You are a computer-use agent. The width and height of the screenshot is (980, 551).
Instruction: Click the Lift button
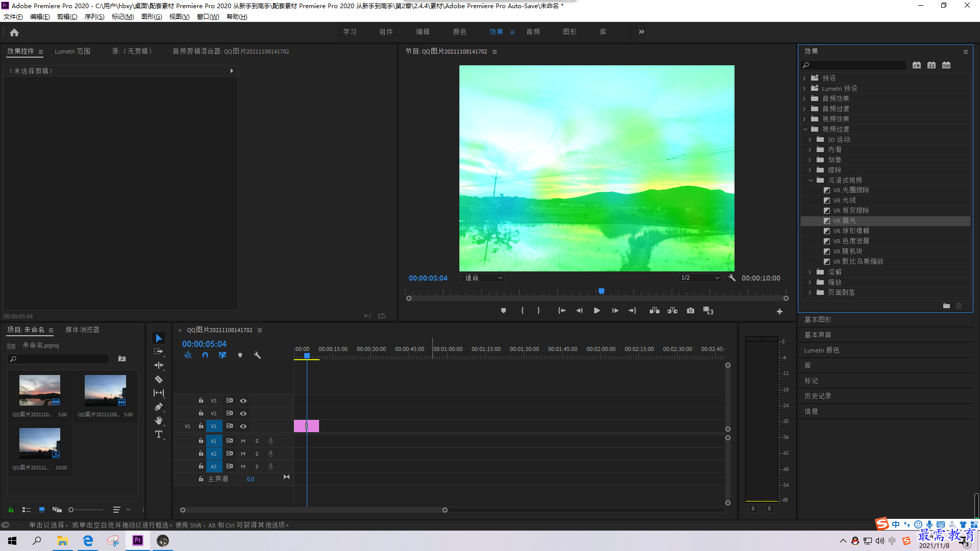click(654, 311)
